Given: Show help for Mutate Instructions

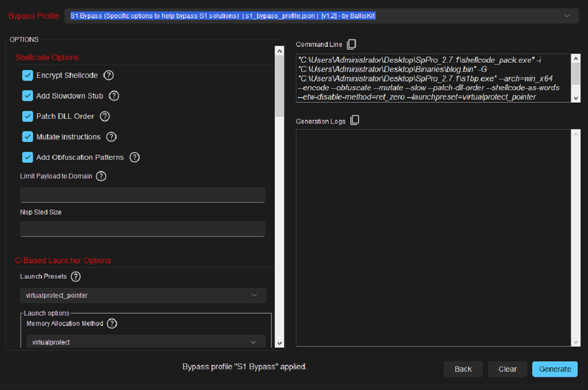Looking at the screenshot, I should [111, 137].
